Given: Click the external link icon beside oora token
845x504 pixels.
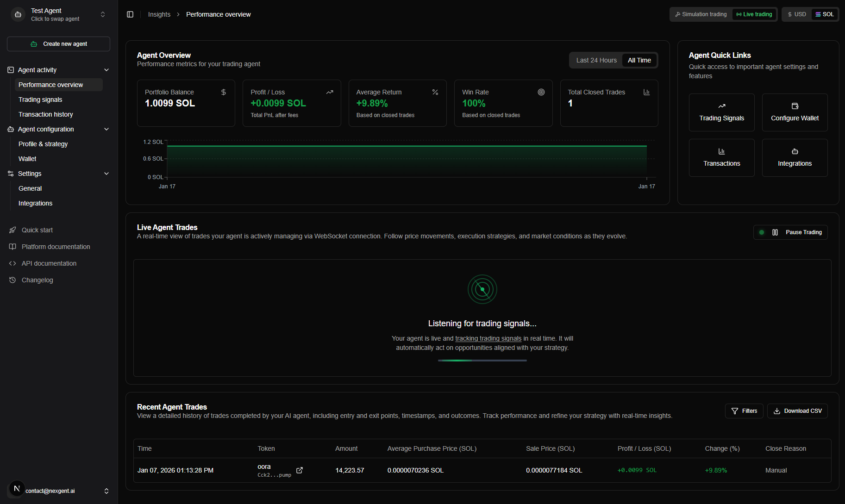Looking at the screenshot, I should point(300,470).
